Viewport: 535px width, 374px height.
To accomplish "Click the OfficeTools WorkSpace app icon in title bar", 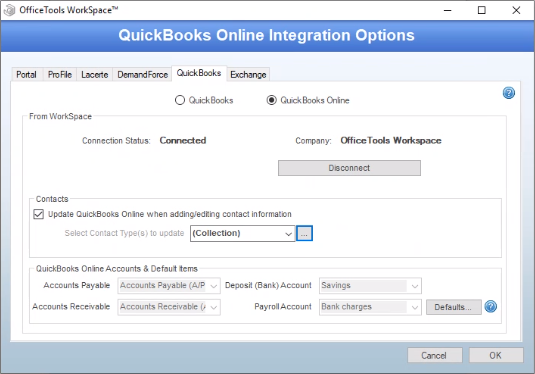I will tap(10, 10).
